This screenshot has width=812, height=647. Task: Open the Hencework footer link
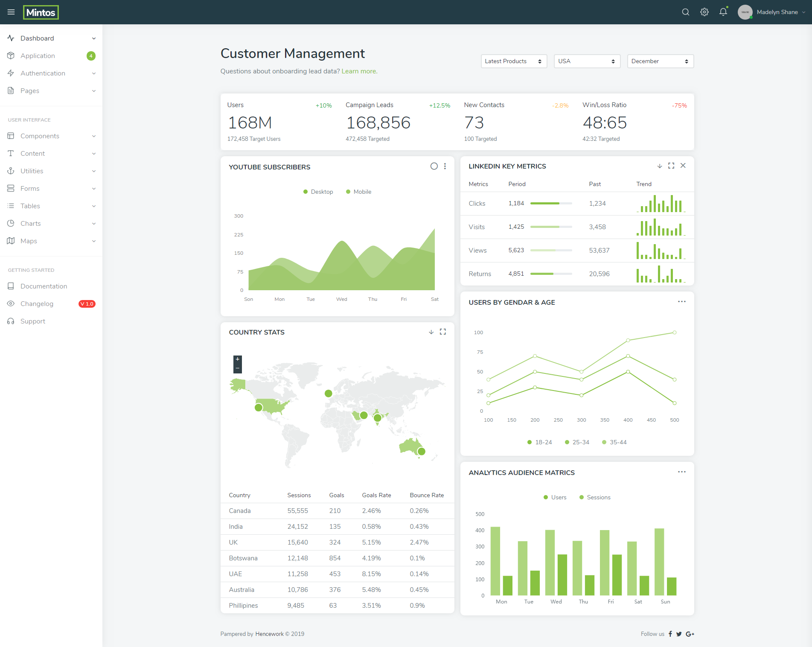(x=269, y=634)
